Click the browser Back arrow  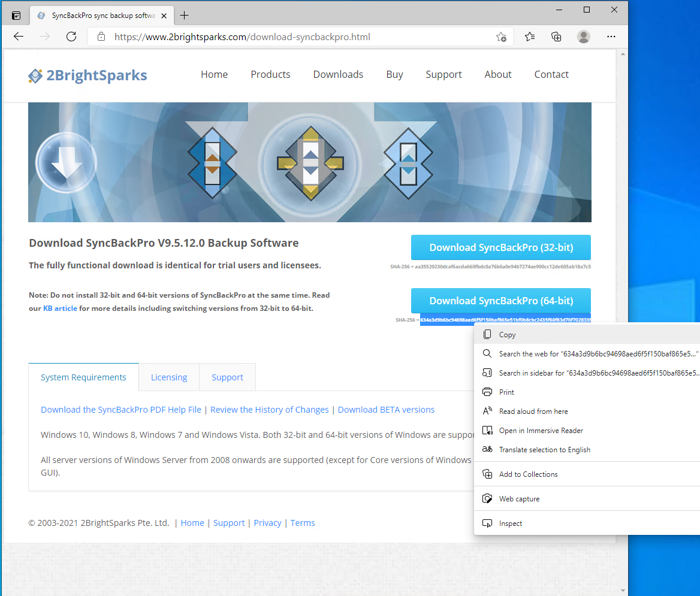[x=19, y=37]
